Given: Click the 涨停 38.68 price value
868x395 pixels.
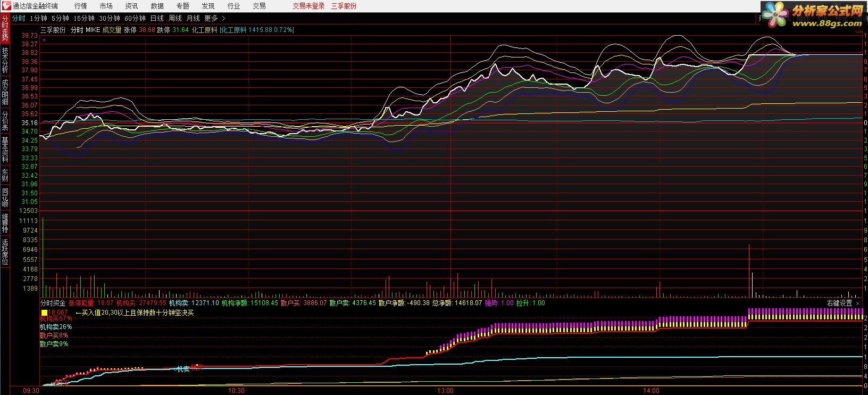Looking at the screenshot, I should [139, 30].
